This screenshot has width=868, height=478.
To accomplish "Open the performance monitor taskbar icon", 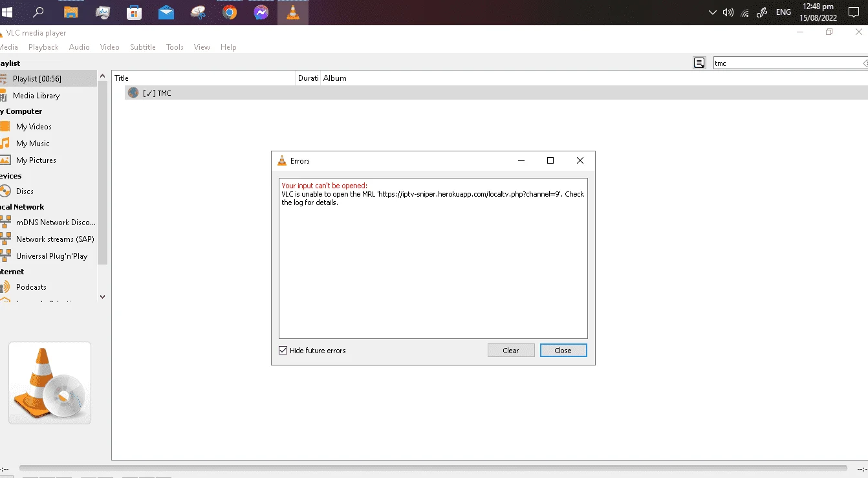I will 103,12.
